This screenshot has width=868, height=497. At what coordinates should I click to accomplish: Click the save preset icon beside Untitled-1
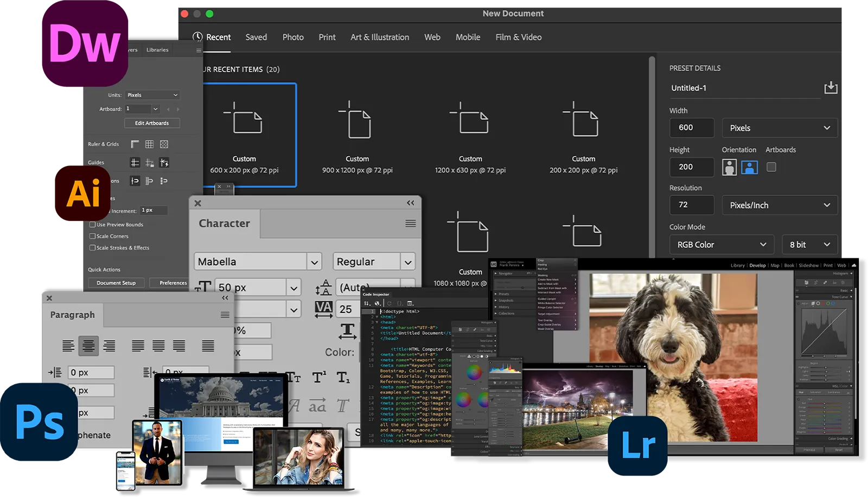pos(831,87)
